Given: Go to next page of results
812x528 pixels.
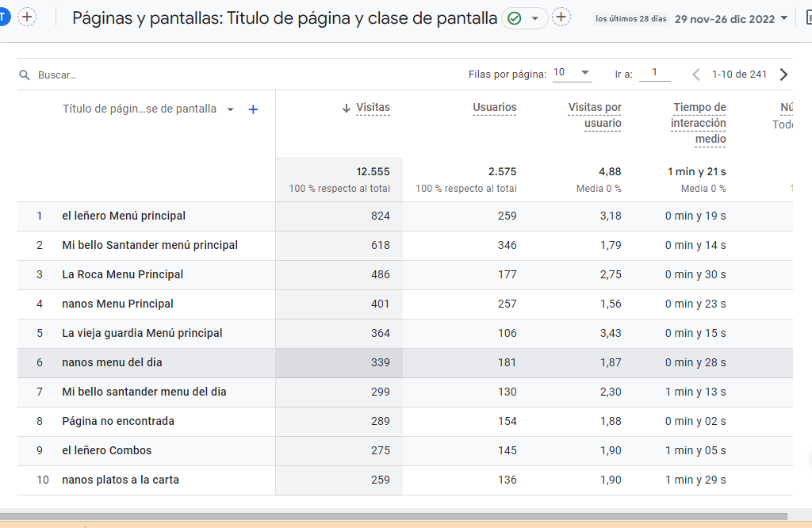Looking at the screenshot, I should 783,75.
